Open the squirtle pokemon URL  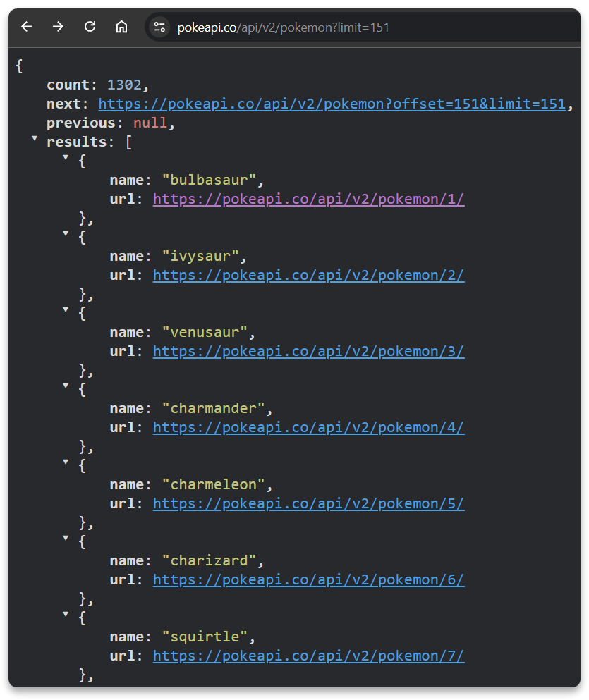(x=308, y=656)
